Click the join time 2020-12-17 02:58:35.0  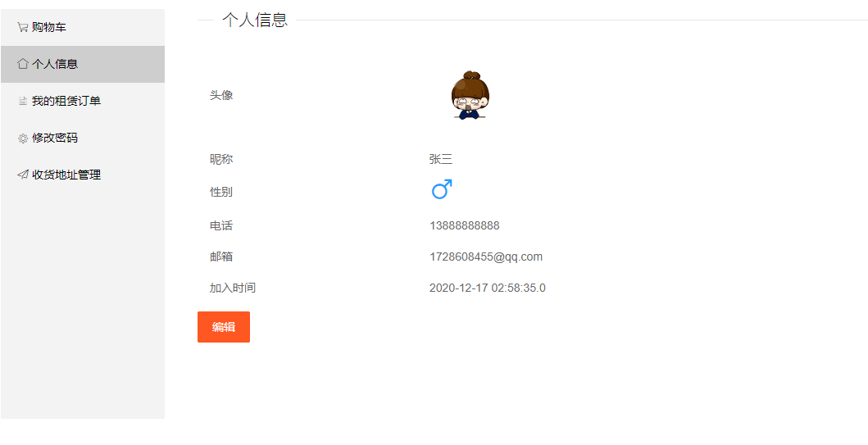pos(488,288)
